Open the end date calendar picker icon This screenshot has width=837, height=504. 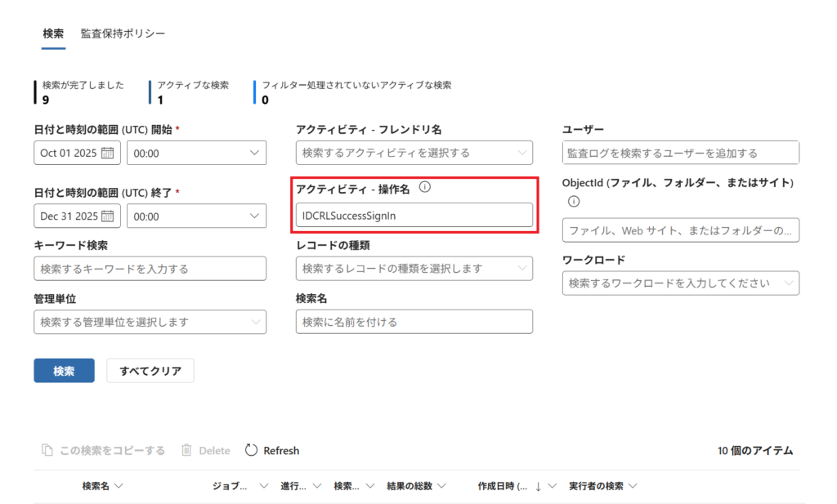click(x=107, y=216)
